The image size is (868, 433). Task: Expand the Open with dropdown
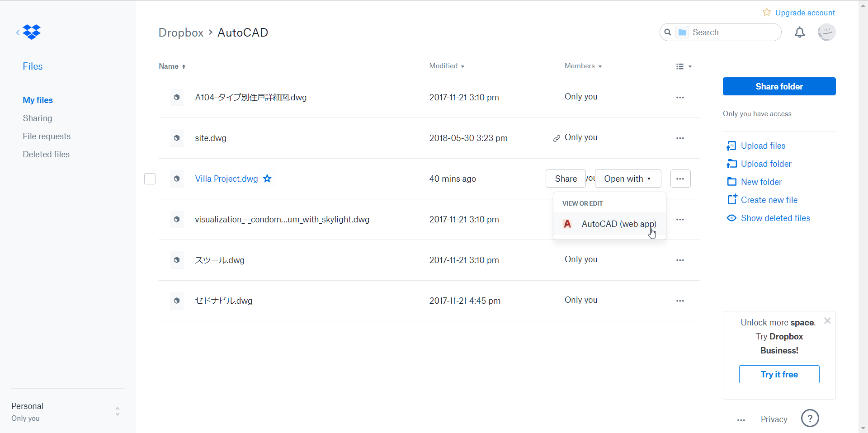coord(628,179)
